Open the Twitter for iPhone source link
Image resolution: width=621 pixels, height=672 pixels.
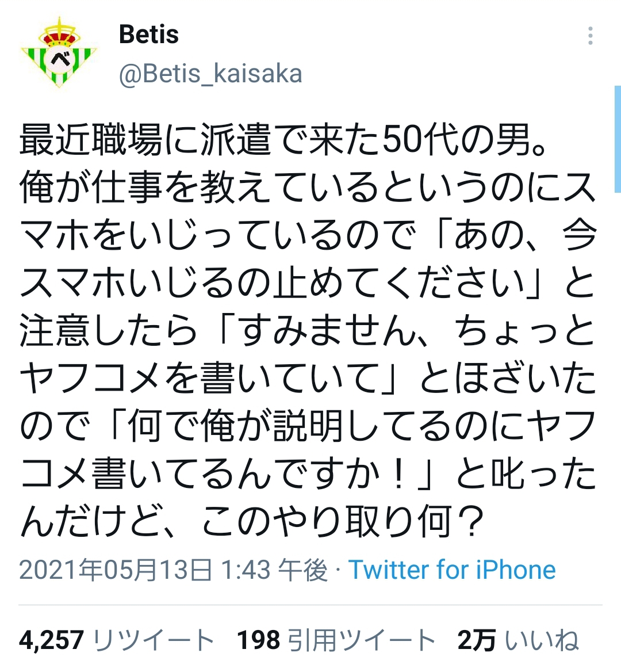[x=452, y=570]
